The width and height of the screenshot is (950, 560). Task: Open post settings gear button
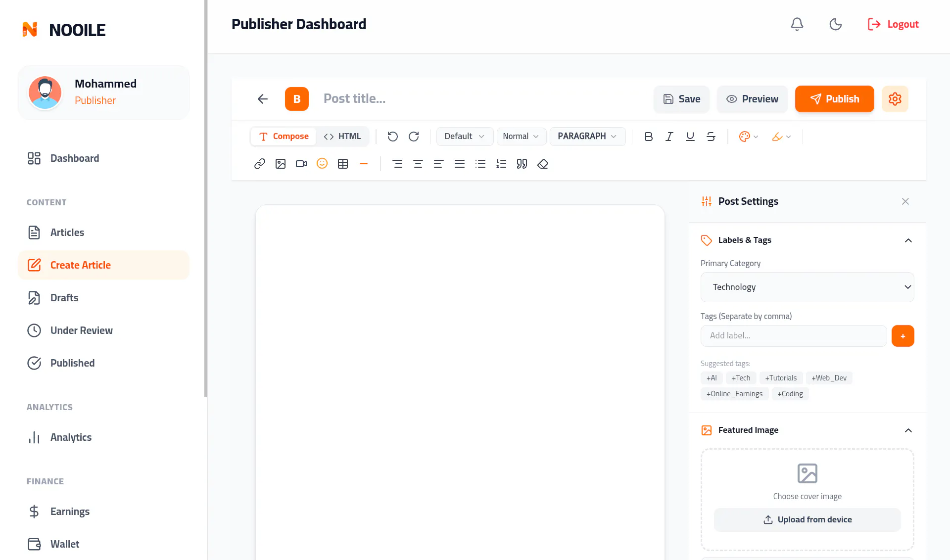click(x=895, y=99)
